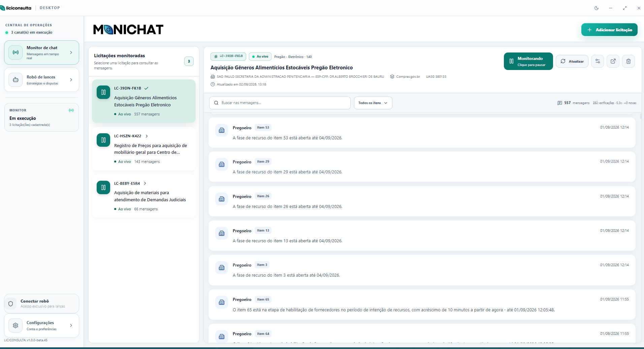Click Pregoeiro building icon for Item 29

[222, 165]
